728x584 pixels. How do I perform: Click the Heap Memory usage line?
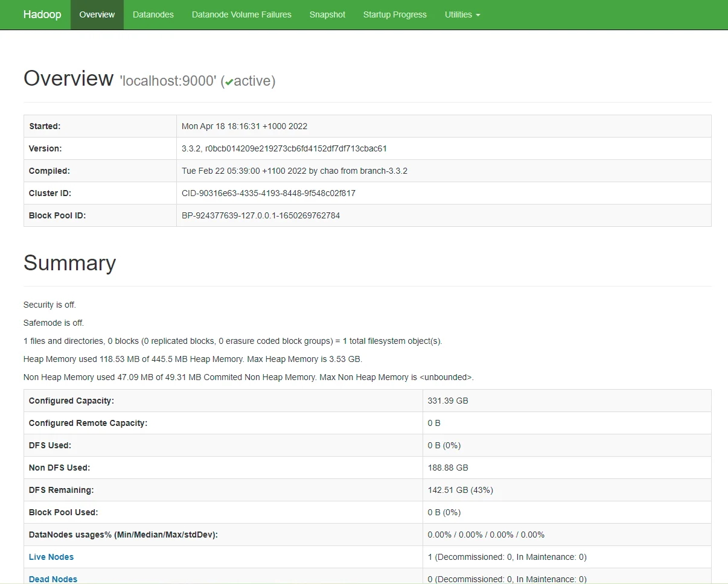point(193,359)
